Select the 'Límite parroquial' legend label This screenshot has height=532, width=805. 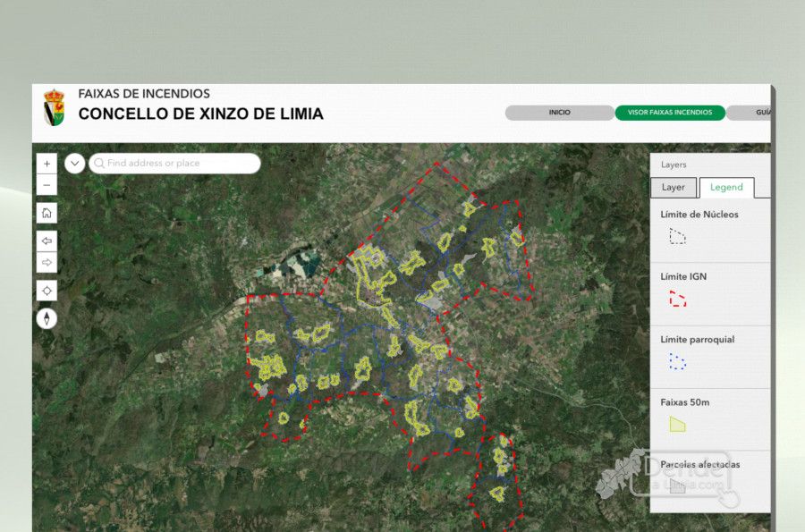coord(697,340)
